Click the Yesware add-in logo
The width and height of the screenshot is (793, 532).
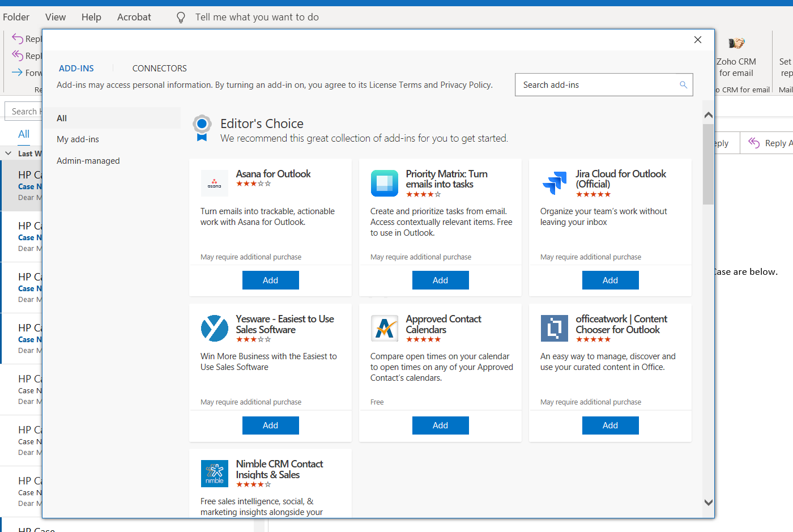(x=215, y=329)
